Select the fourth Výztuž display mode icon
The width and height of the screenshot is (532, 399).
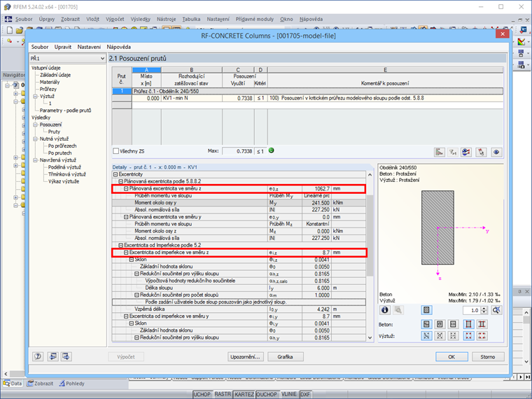pos(468,336)
